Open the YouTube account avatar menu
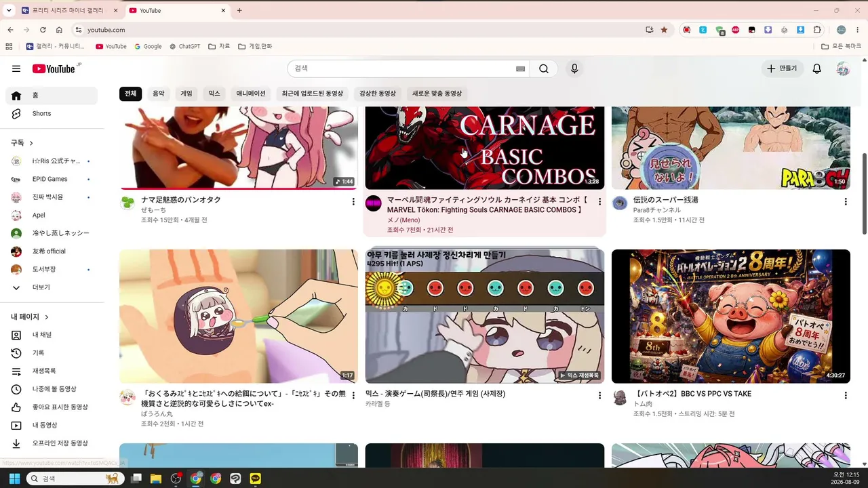 coord(843,68)
